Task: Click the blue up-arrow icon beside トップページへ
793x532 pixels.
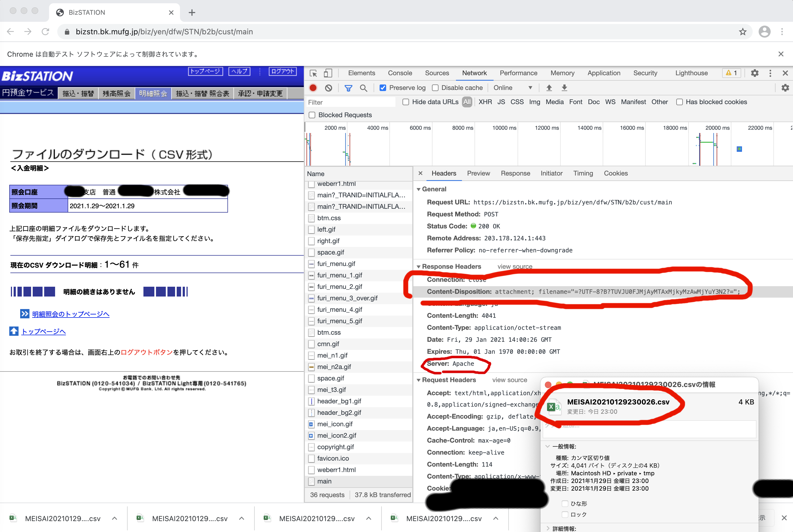Action: point(14,331)
